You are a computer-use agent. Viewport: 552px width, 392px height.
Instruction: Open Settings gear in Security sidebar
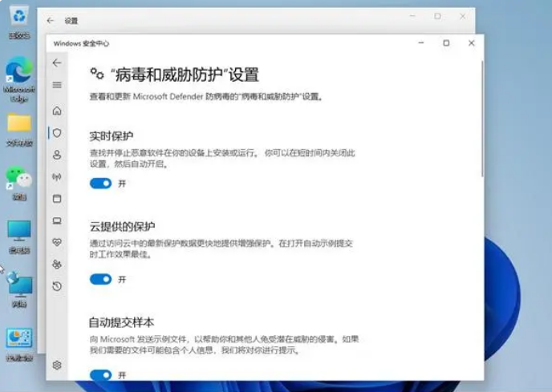pyautogui.click(x=57, y=366)
